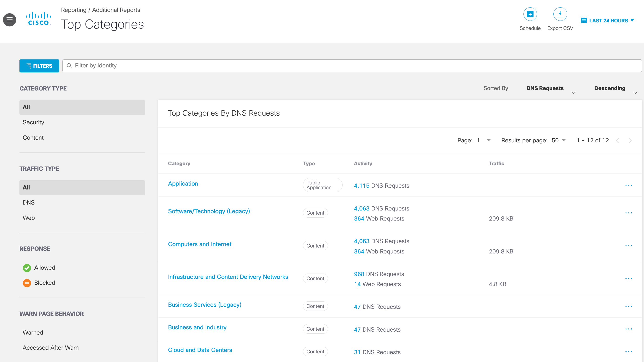Click the Cisco logo
Image resolution: width=644 pixels, height=362 pixels.
coord(38,19)
